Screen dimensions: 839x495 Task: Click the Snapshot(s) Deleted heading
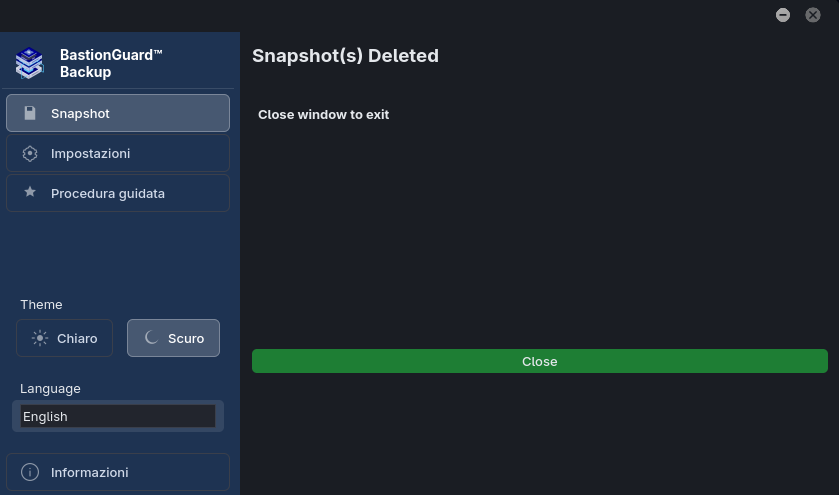[x=346, y=56]
